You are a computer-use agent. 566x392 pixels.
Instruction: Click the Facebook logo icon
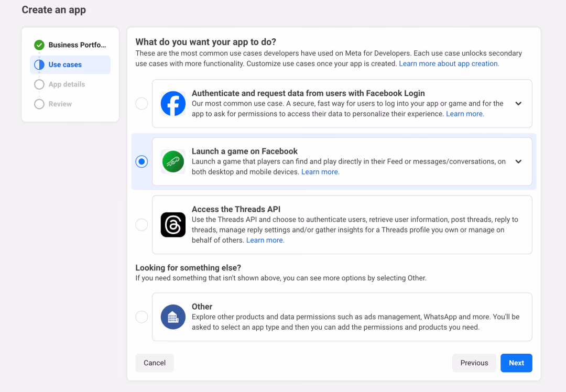173,104
